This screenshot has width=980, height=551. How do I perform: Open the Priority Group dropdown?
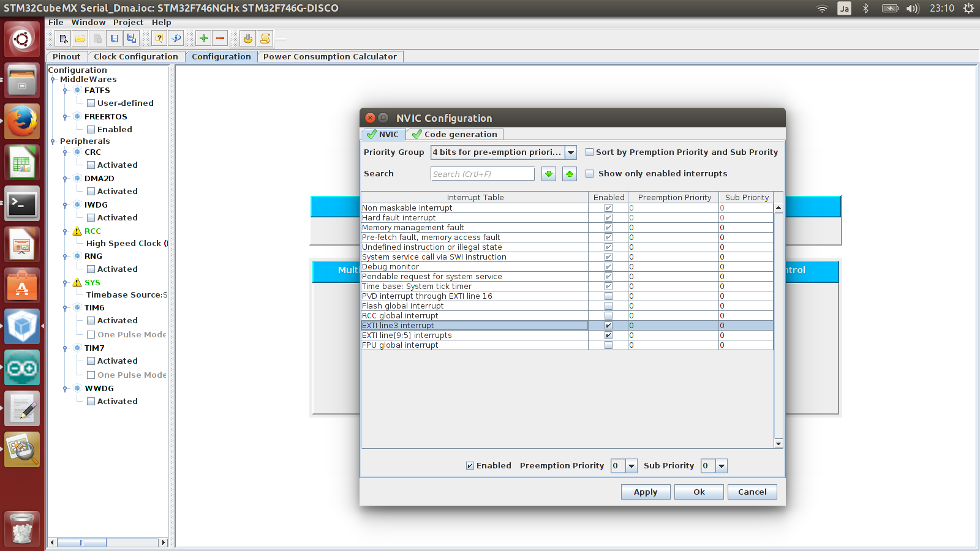pyautogui.click(x=570, y=152)
